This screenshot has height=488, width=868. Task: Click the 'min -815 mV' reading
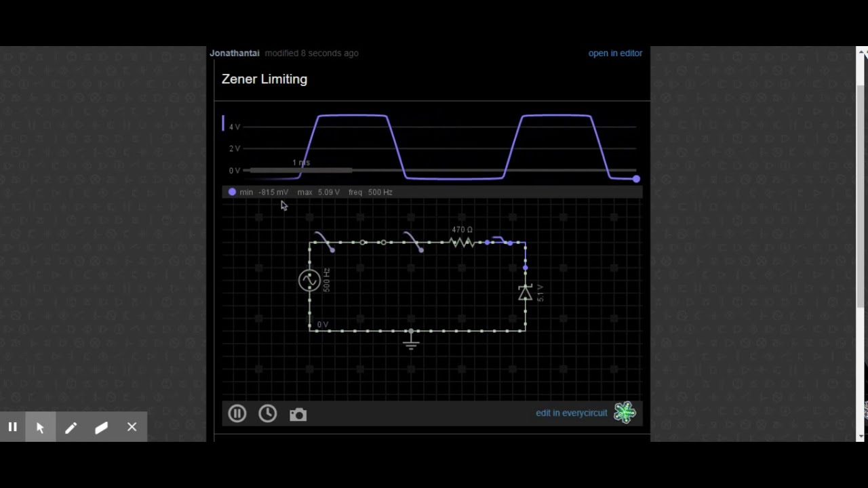[x=264, y=192]
